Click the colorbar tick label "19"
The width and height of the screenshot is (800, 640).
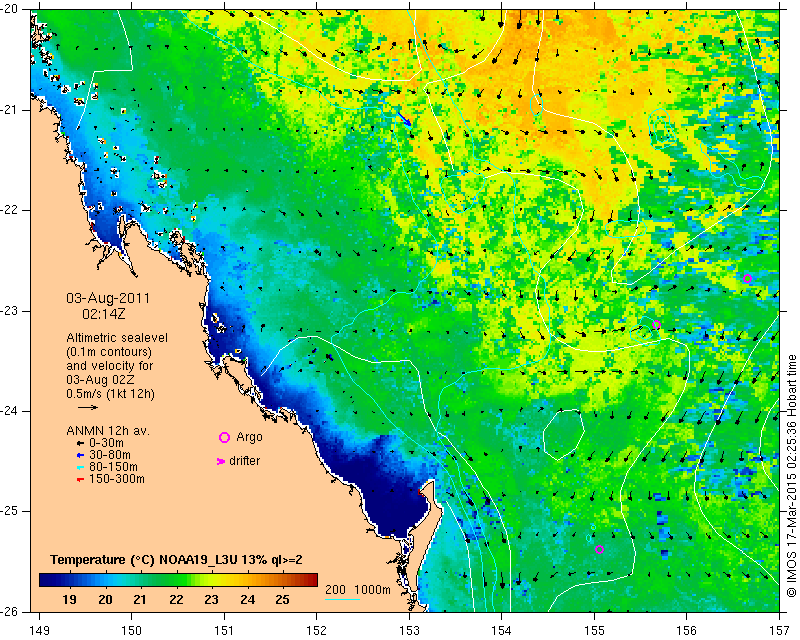(69, 600)
